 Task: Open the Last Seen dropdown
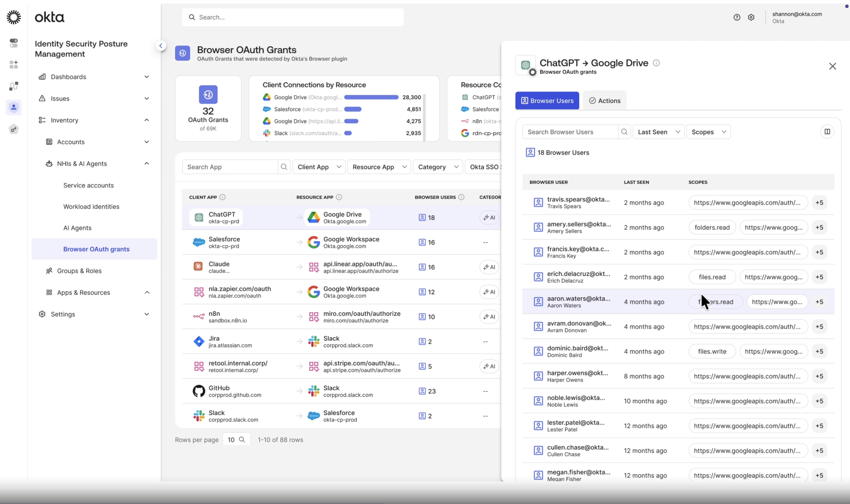(658, 132)
